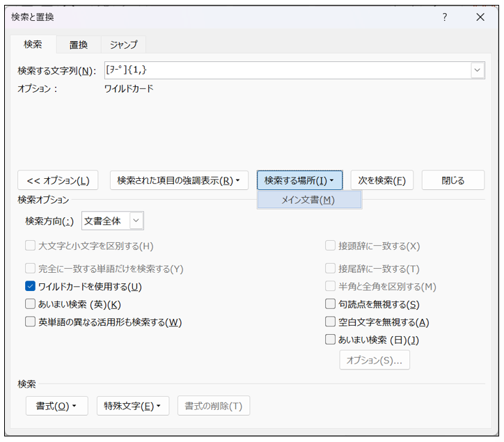The height and width of the screenshot is (442, 504).
Task: Enable 句読点を無視する checkbox
Action: [331, 304]
